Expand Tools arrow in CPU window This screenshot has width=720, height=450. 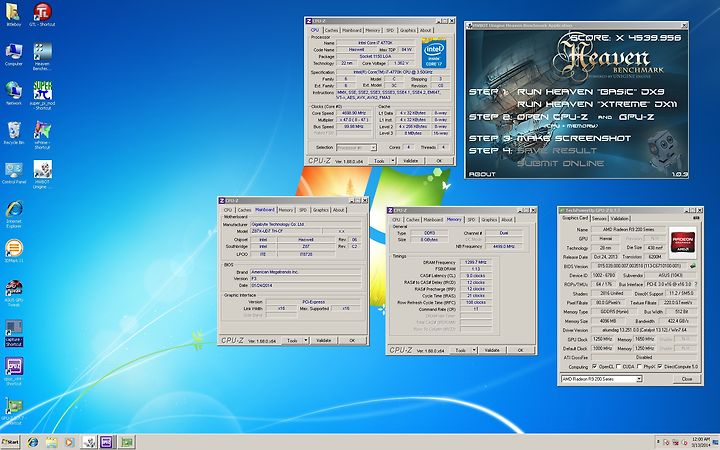(x=393, y=161)
